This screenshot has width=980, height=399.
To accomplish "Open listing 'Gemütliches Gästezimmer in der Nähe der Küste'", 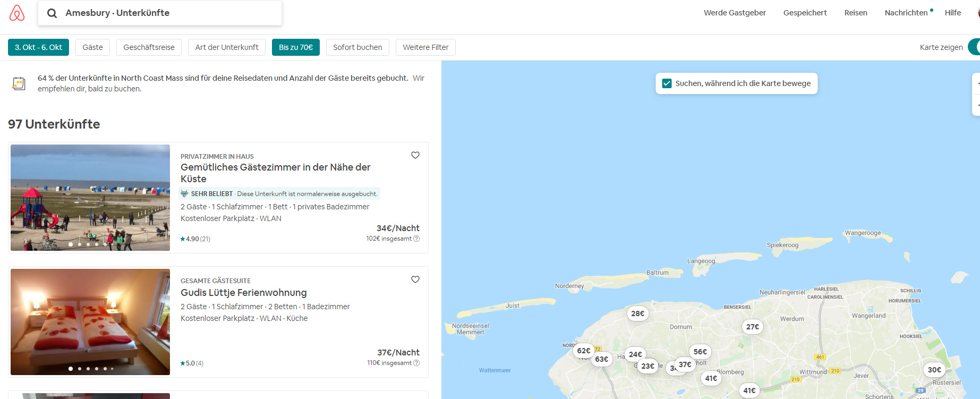I will coord(276,173).
